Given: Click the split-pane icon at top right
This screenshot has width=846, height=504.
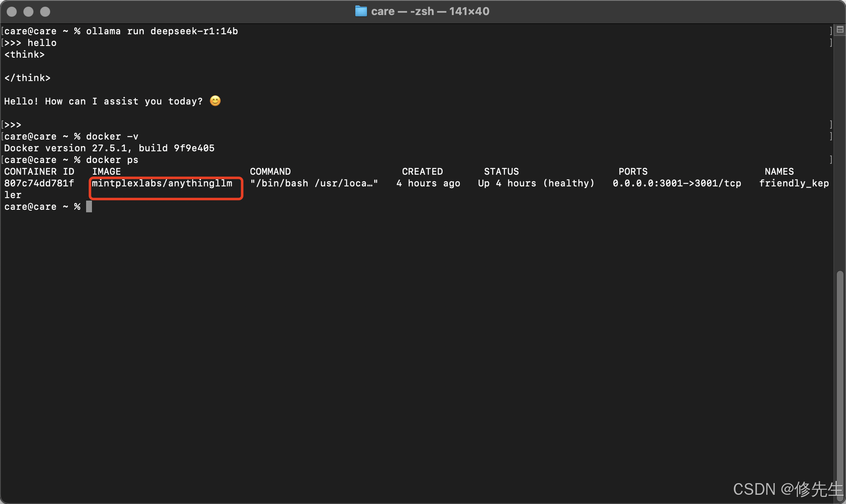Looking at the screenshot, I should 840,29.
